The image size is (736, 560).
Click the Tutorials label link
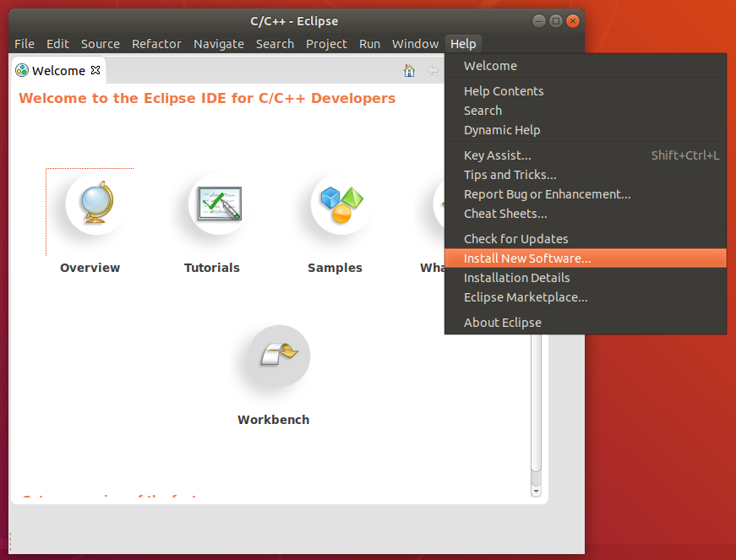pyautogui.click(x=212, y=268)
